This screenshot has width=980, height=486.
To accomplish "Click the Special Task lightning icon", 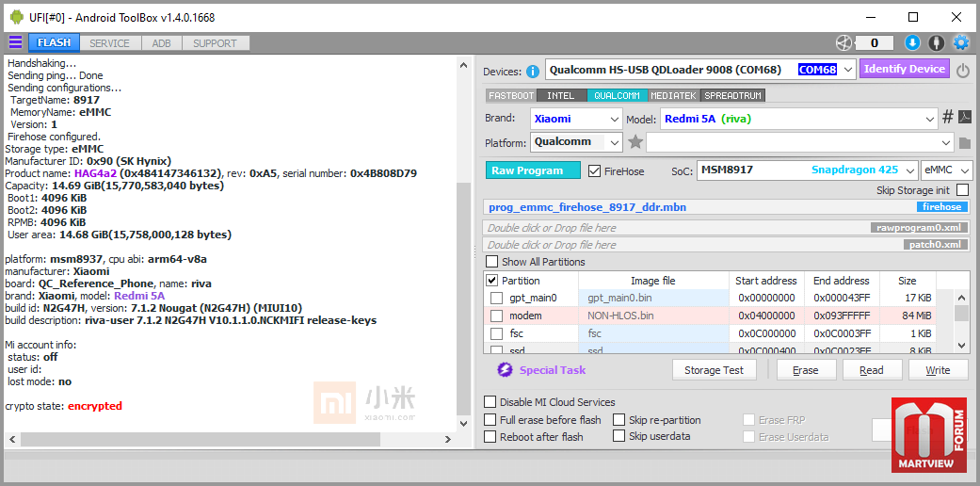I will pyautogui.click(x=505, y=369).
